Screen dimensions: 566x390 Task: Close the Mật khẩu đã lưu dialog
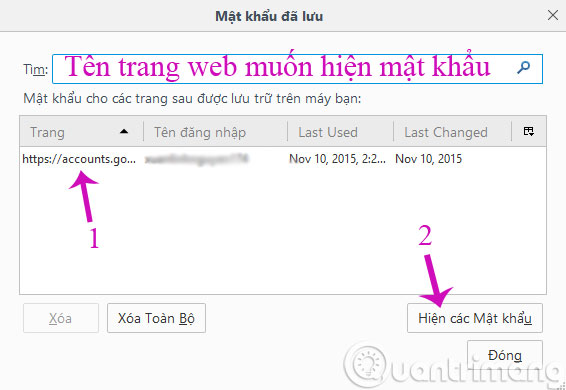click(553, 16)
